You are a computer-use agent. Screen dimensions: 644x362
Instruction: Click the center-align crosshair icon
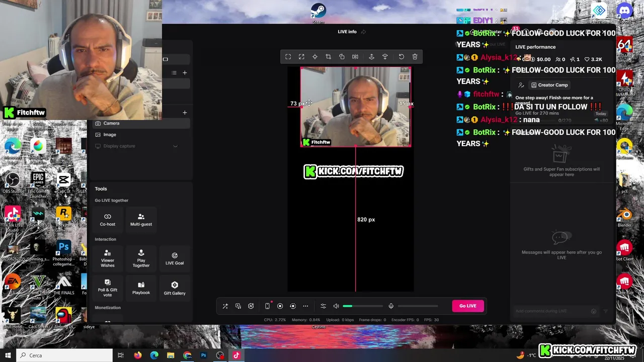(x=315, y=57)
